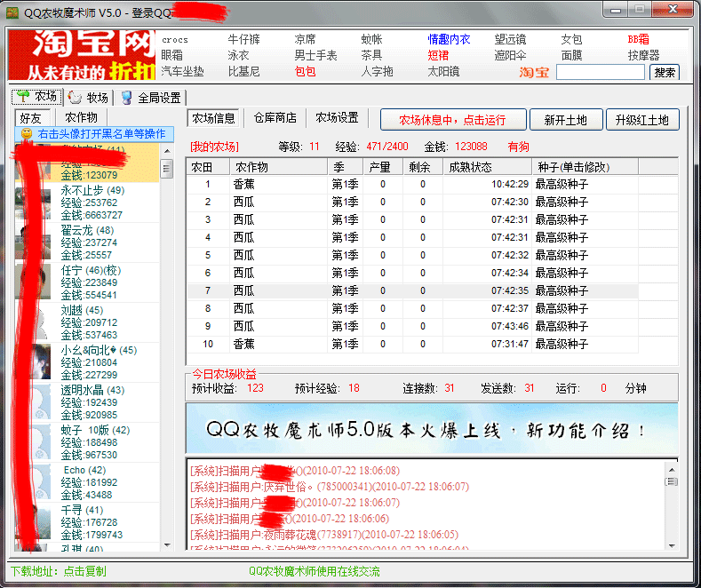This screenshot has width=701, height=588.
Task: Click the 升级红土地 button
Action: click(x=642, y=120)
